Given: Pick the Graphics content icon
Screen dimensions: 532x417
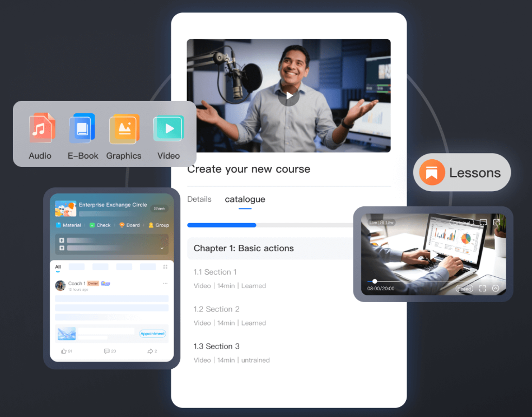Looking at the screenshot, I should click(x=124, y=128).
